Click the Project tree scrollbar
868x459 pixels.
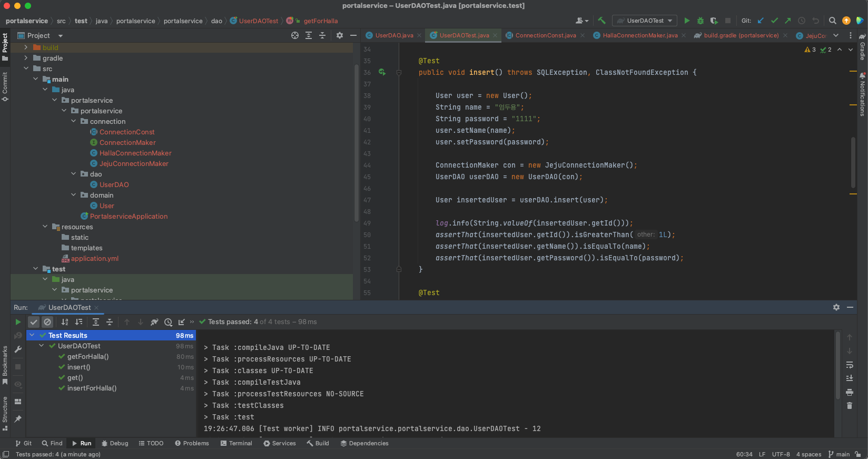tap(357, 142)
